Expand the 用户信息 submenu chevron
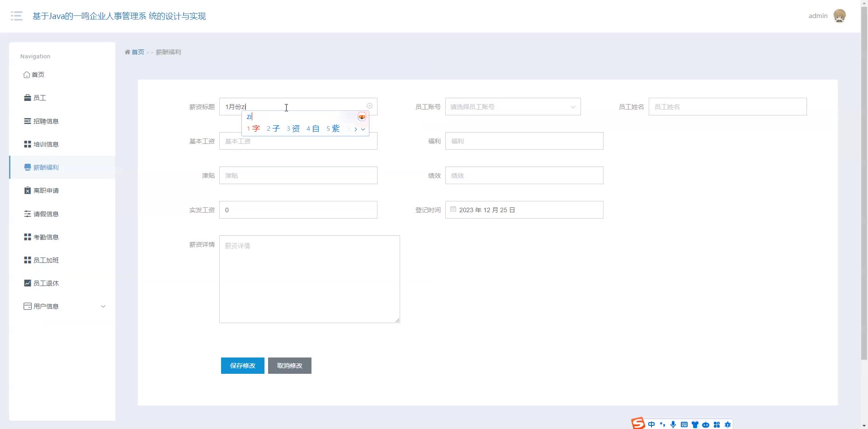The image size is (868, 429). [103, 306]
